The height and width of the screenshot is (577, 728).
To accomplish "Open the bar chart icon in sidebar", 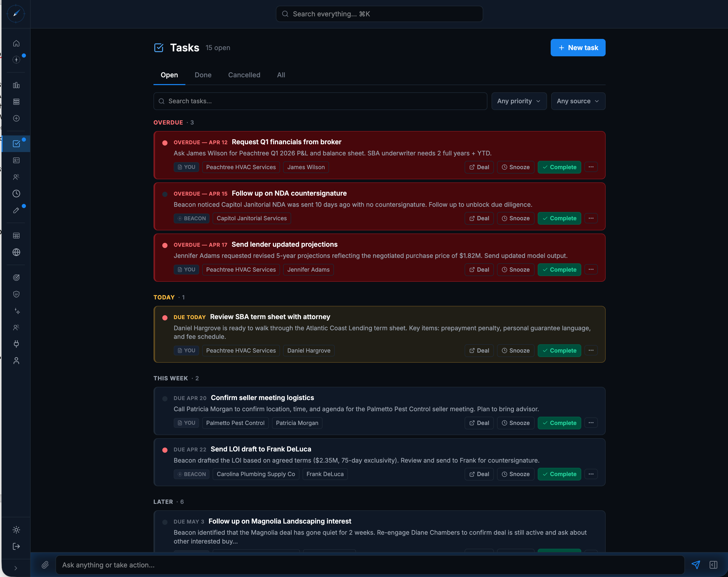I will coord(16,85).
